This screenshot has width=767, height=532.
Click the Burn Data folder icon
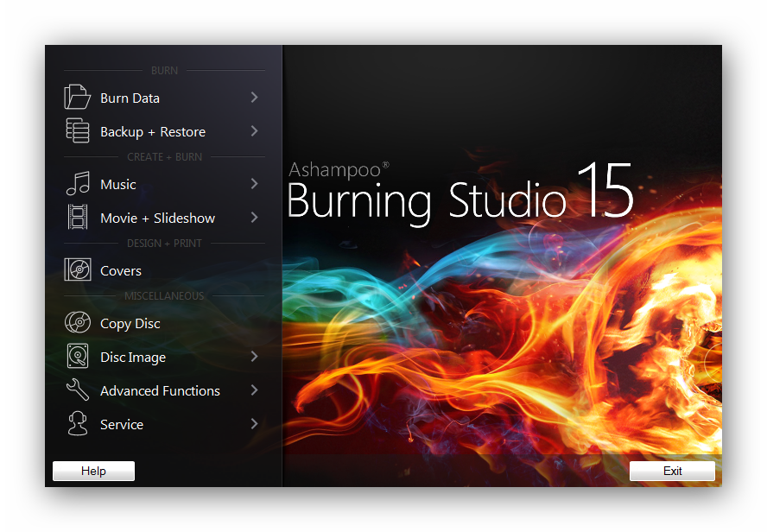coord(77,97)
